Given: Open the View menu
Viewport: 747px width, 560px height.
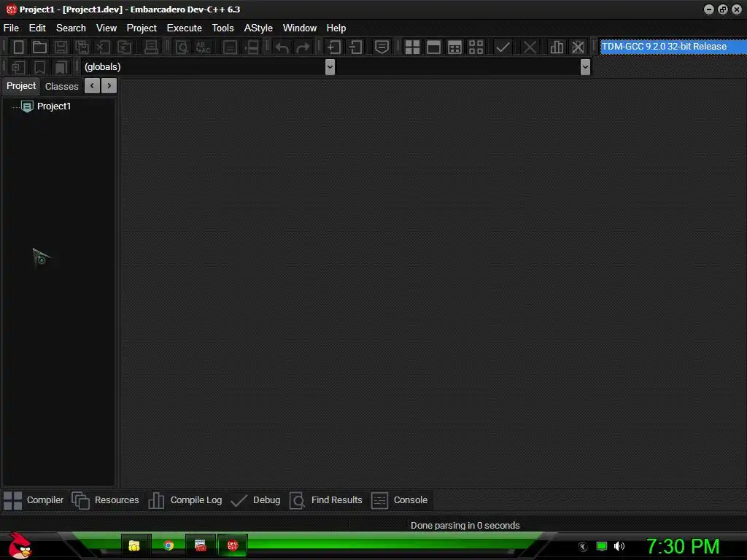Looking at the screenshot, I should click(x=107, y=28).
